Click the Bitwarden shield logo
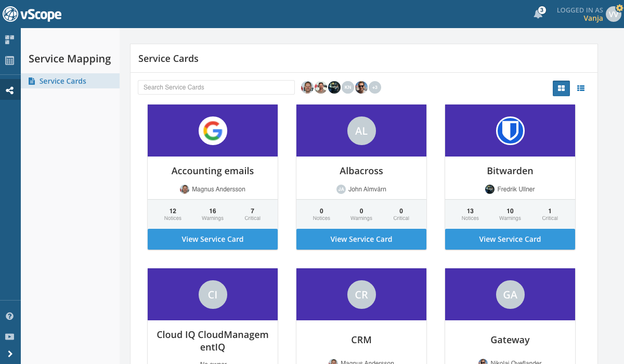Viewport: 624px width, 364px height. click(x=510, y=131)
